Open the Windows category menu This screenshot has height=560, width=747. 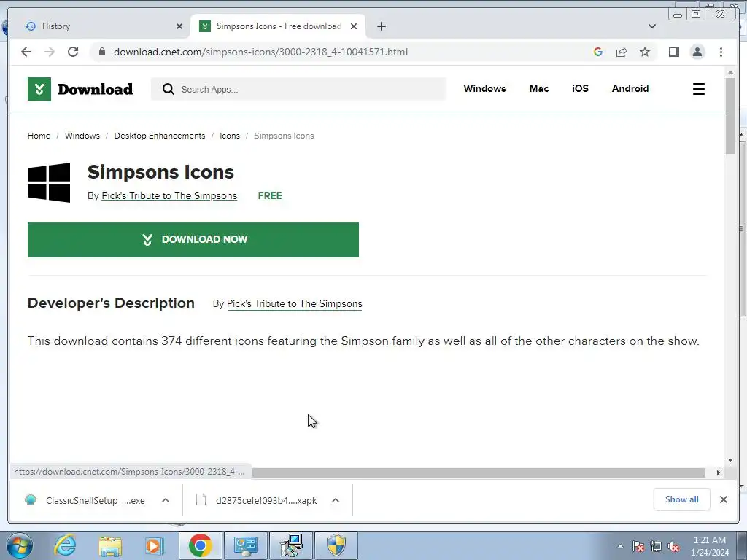pos(484,88)
